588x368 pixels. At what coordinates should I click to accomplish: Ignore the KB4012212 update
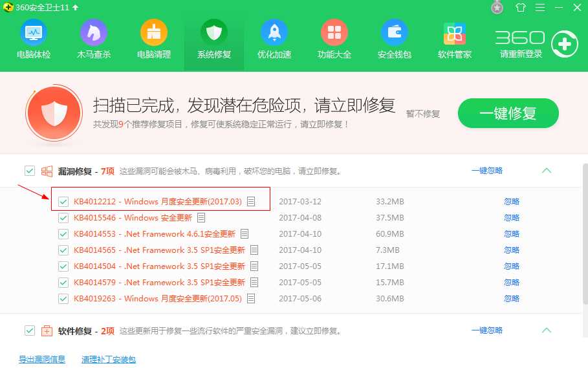[512, 202]
